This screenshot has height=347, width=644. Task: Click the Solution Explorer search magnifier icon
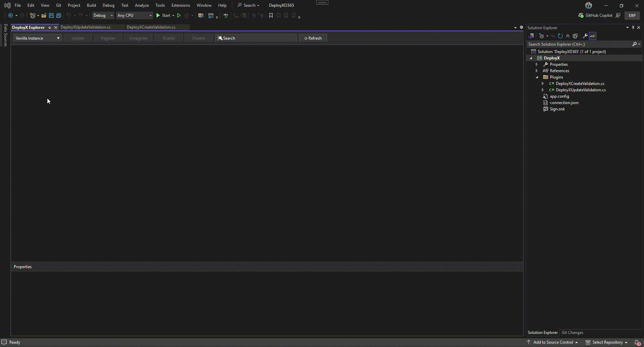click(x=634, y=44)
